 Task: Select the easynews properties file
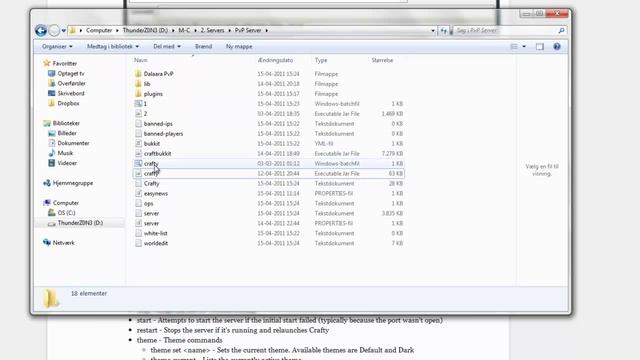tap(269, 193)
